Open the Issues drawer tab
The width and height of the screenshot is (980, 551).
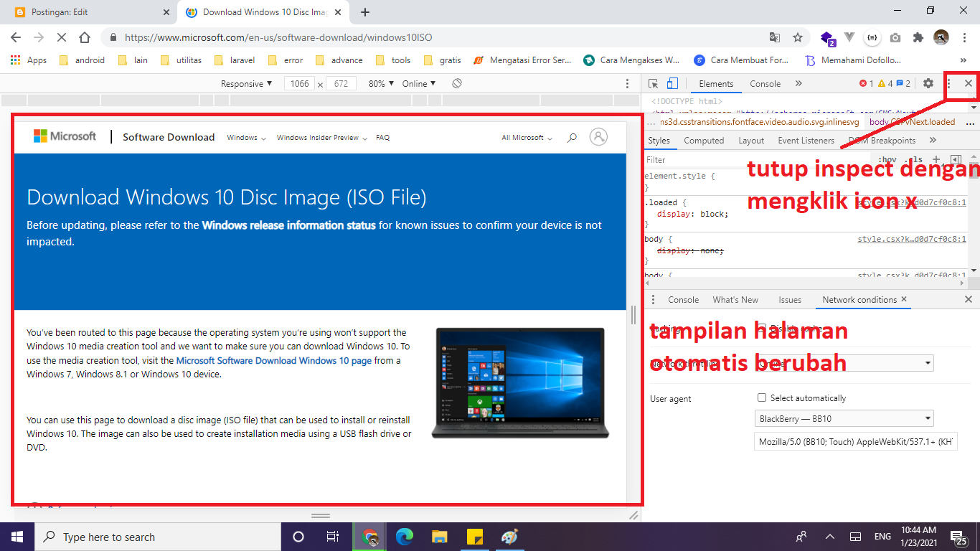point(790,299)
